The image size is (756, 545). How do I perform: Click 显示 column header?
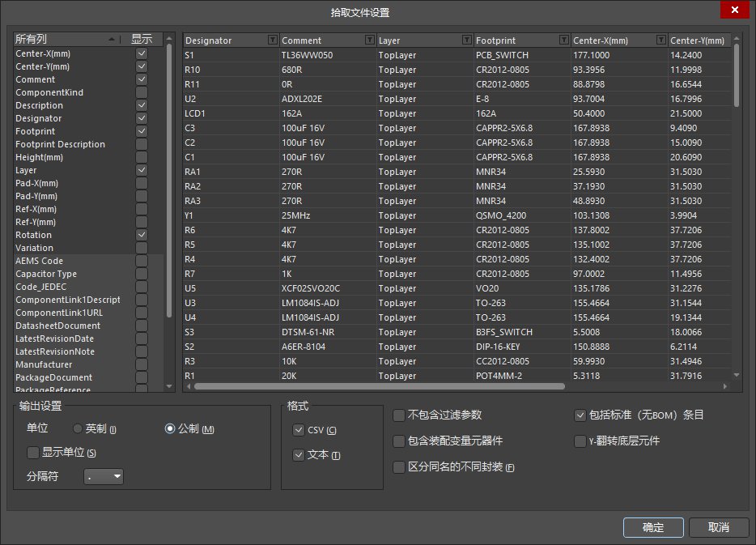tap(142, 39)
